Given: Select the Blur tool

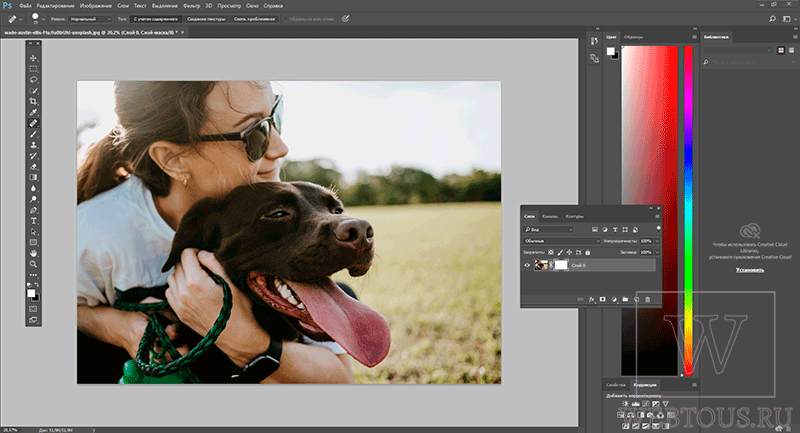Looking at the screenshot, I should tap(33, 188).
